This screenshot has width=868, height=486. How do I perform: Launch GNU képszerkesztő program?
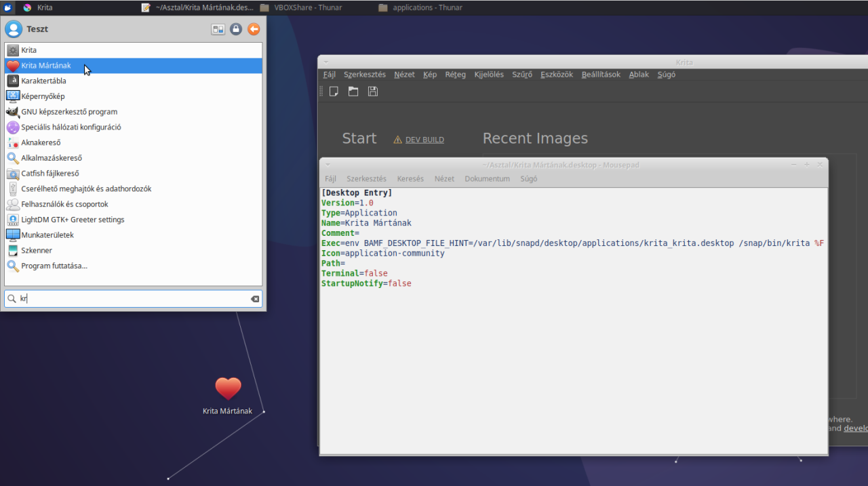tap(134, 112)
